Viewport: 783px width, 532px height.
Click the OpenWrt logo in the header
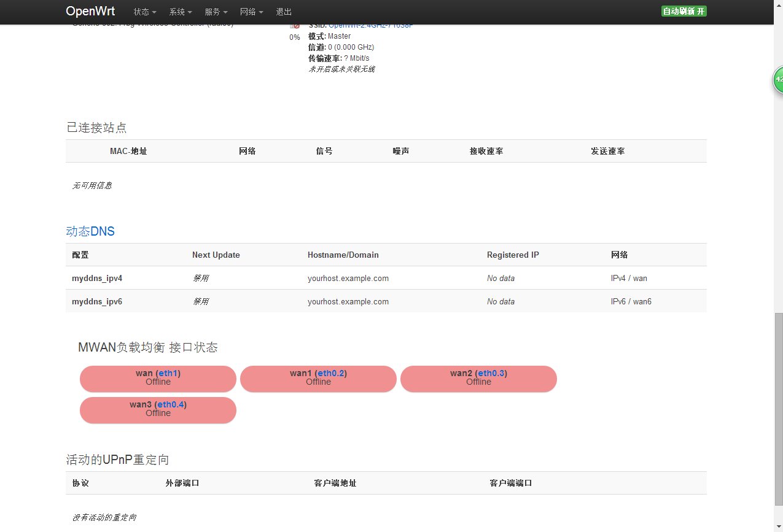[90, 11]
